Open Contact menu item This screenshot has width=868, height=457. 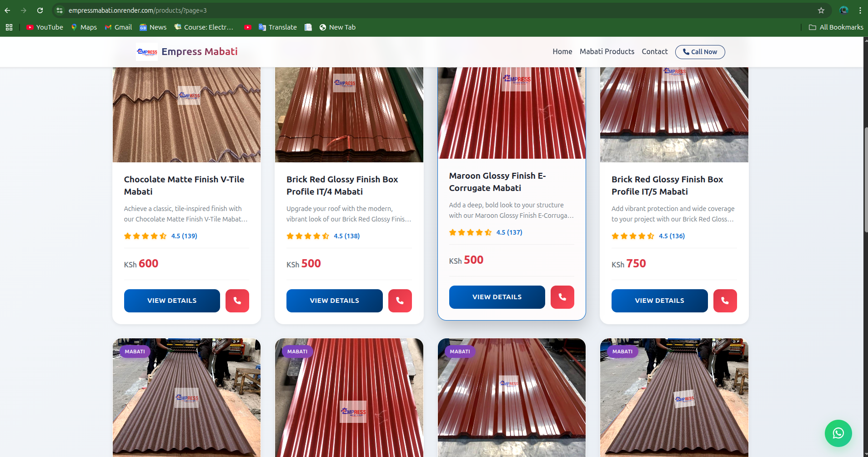tap(654, 52)
